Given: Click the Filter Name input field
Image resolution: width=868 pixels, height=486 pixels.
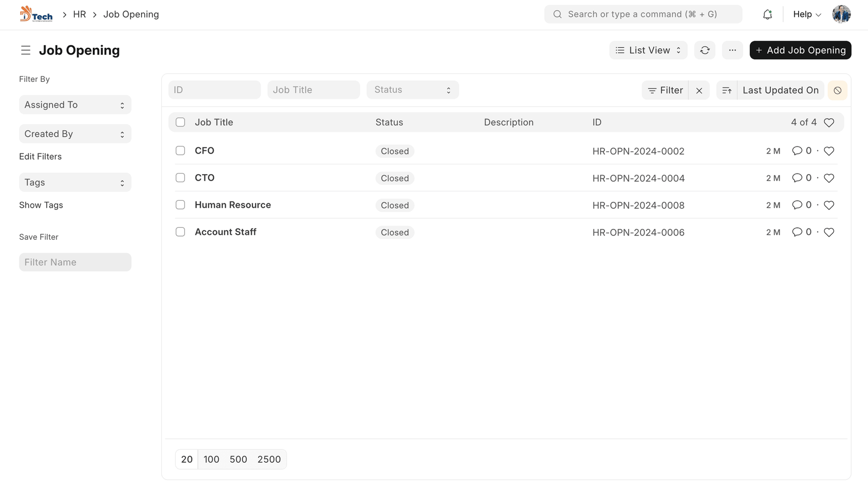Looking at the screenshot, I should point(75,263).
